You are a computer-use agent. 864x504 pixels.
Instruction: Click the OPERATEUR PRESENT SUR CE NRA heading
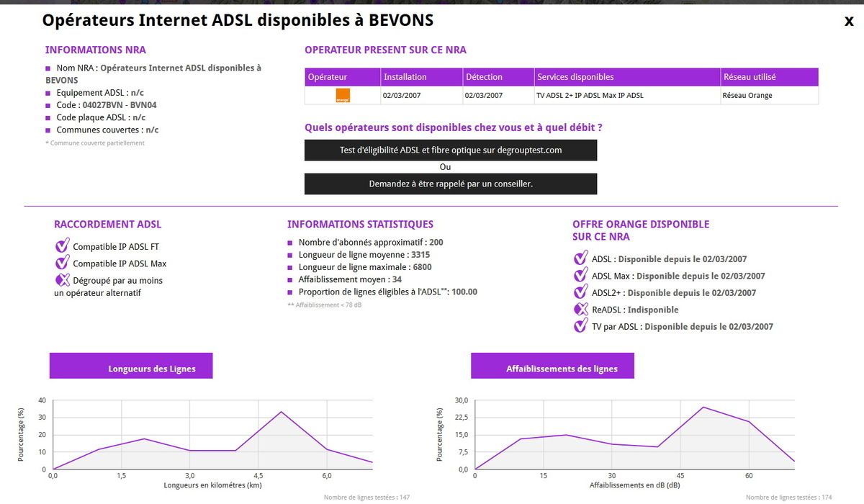(385, 50)
